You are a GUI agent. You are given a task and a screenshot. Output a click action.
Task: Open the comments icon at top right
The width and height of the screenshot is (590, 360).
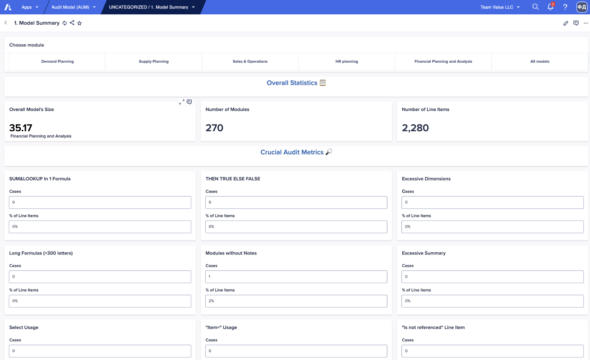pos(576,23)
